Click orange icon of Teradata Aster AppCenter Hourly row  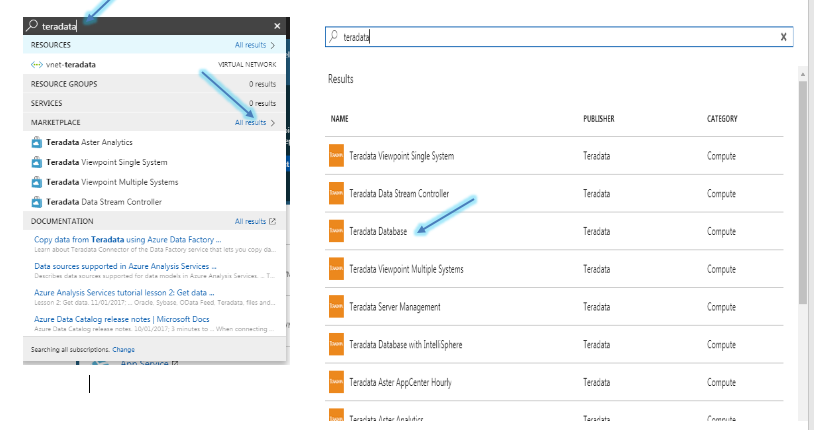coord(336,382)
